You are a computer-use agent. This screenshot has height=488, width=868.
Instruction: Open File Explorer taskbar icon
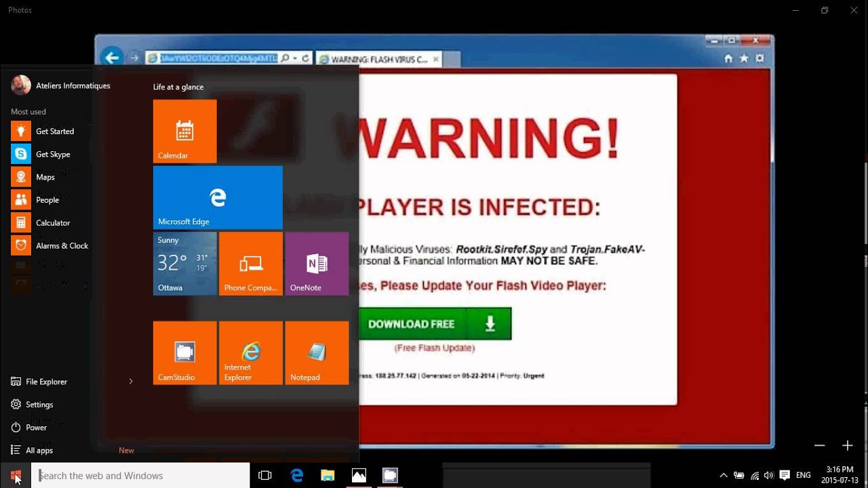328,476
